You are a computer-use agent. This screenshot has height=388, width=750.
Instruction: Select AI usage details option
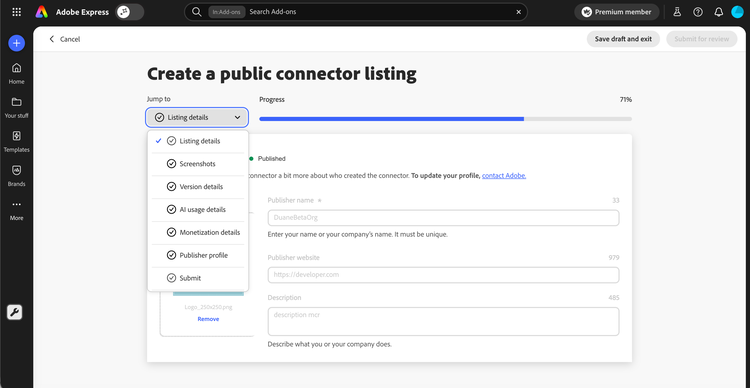pos(198,210)
